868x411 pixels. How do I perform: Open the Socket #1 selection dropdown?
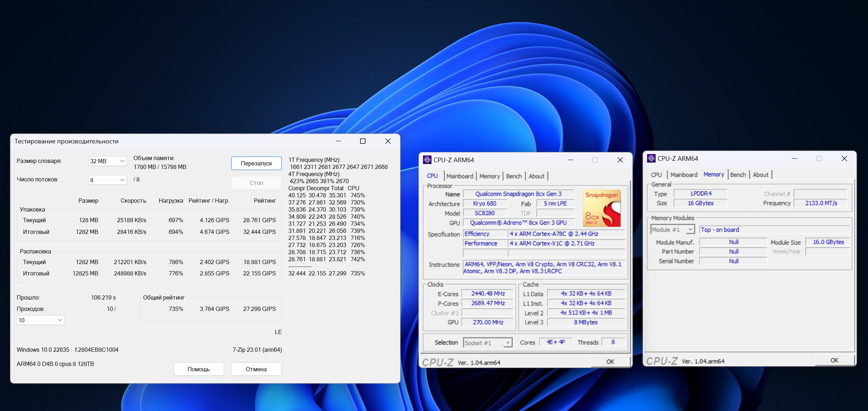tap(508, 343)
